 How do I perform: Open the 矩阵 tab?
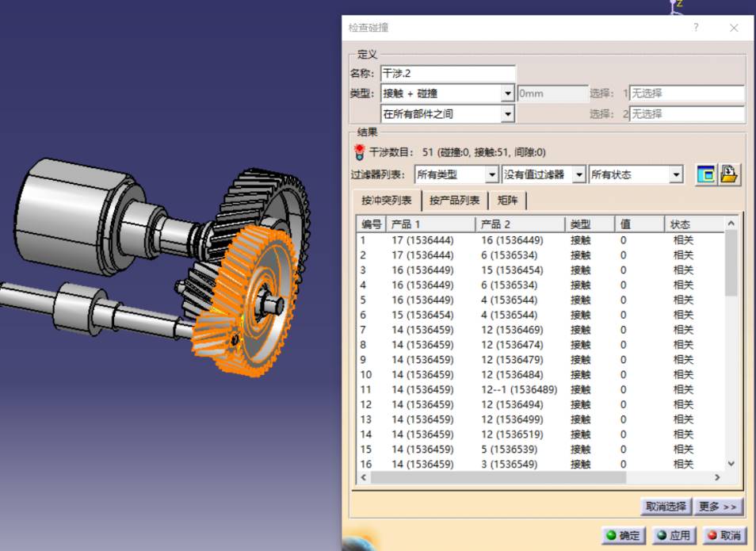[x=508, y=201]
